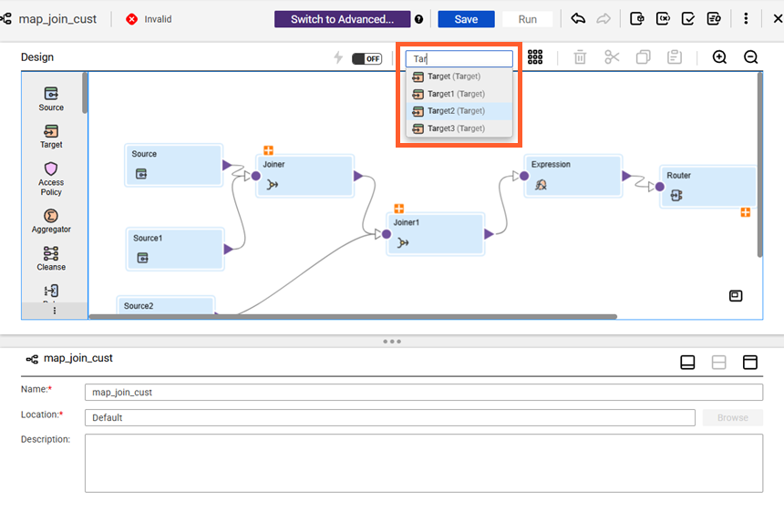This screenshot has width=784, height=532.
Task: Run the mapping
Action: click(528, 19)
